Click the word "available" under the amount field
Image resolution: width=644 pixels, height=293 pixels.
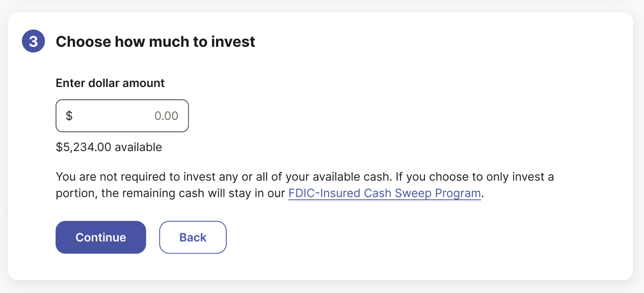coord(139,148)
